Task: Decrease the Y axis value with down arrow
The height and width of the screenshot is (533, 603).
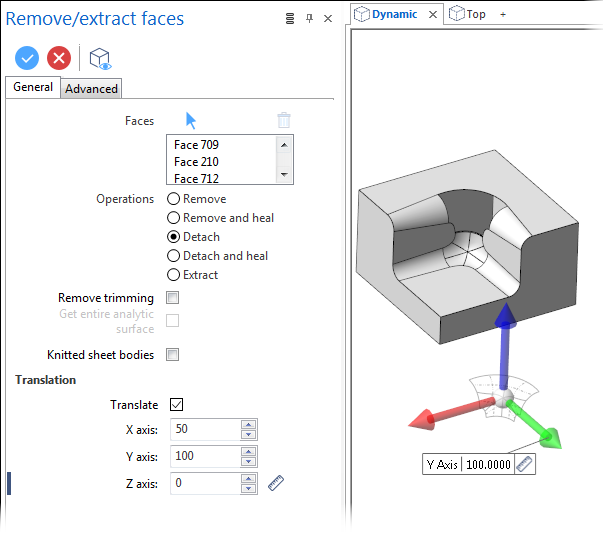Action: point(248,461)
